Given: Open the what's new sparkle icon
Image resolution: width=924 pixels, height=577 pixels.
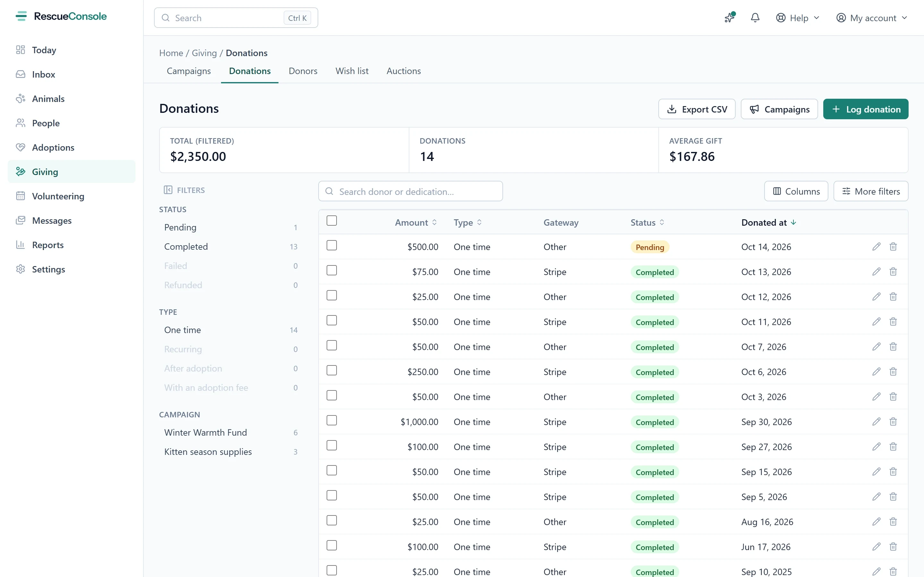Looking at the screenshot, I should [729, 18].
